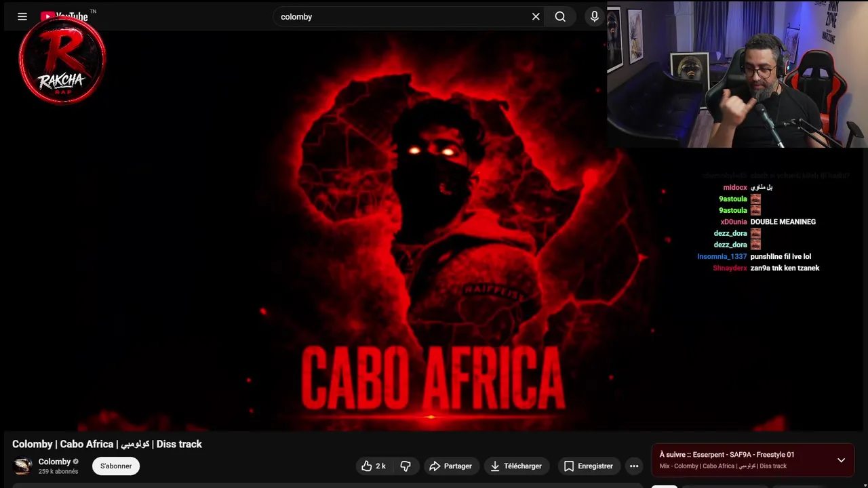Click the Mix - Colomby Cabo Africa subtitle

(x=723, y=466)
